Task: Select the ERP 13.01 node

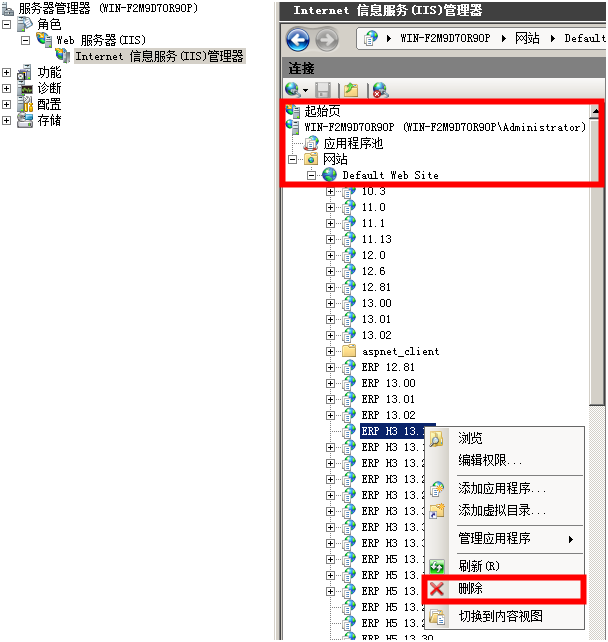Action: [388, 399]
